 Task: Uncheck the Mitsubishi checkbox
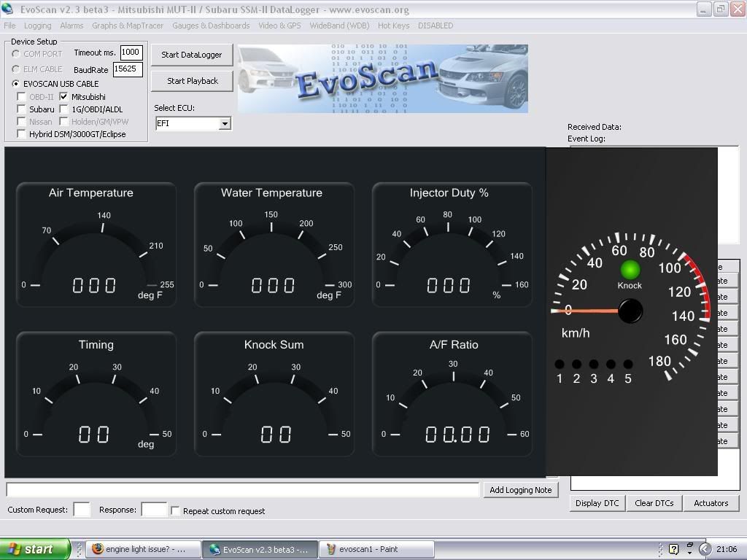click(x=63, y=97)
